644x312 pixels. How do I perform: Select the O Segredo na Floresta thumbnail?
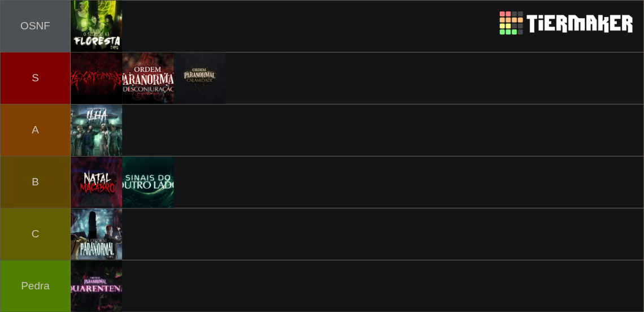[x=97, y=26]
